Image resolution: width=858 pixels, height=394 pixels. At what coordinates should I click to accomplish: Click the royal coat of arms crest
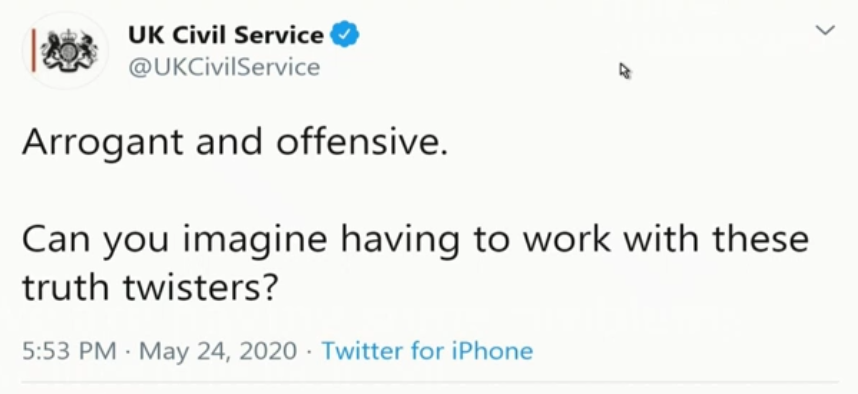(x=69, y=51)
